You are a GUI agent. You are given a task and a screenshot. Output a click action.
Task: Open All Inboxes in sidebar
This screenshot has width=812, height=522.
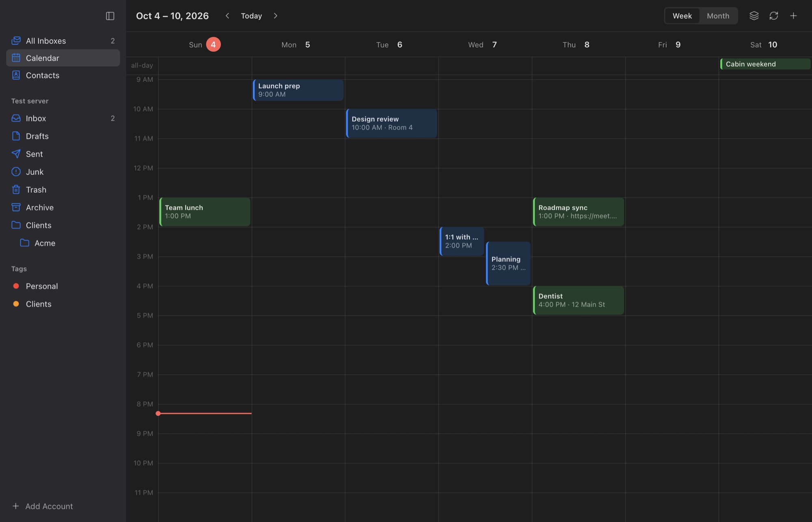(63, 41)
